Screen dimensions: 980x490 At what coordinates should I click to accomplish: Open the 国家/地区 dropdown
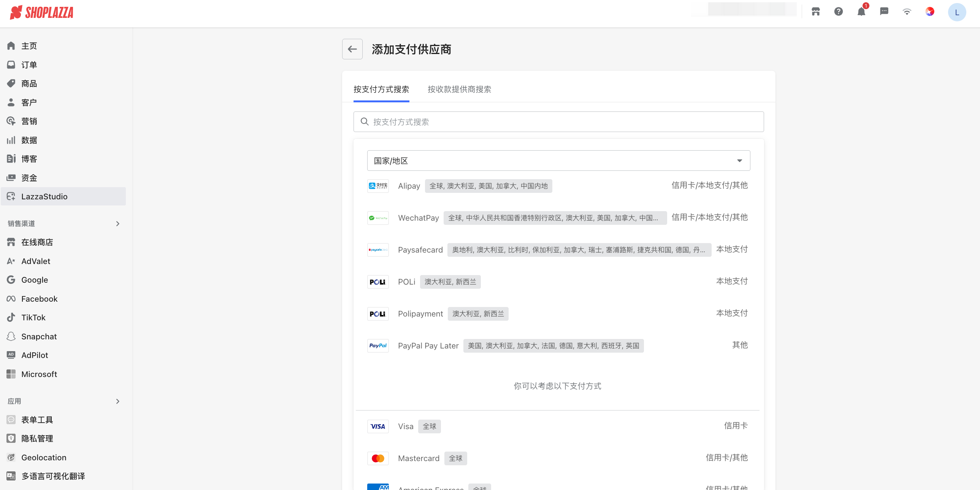pyautogui.click(x=558, y=161)
